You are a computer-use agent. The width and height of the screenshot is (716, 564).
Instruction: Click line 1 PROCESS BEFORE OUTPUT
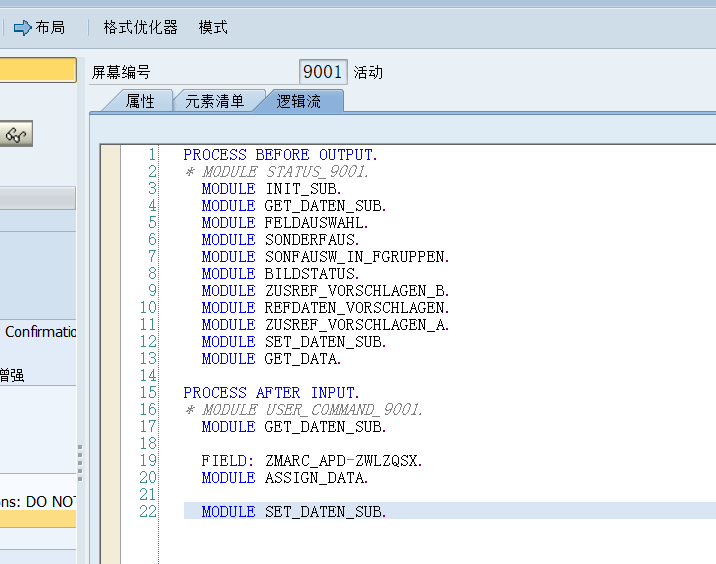[280, 155]
